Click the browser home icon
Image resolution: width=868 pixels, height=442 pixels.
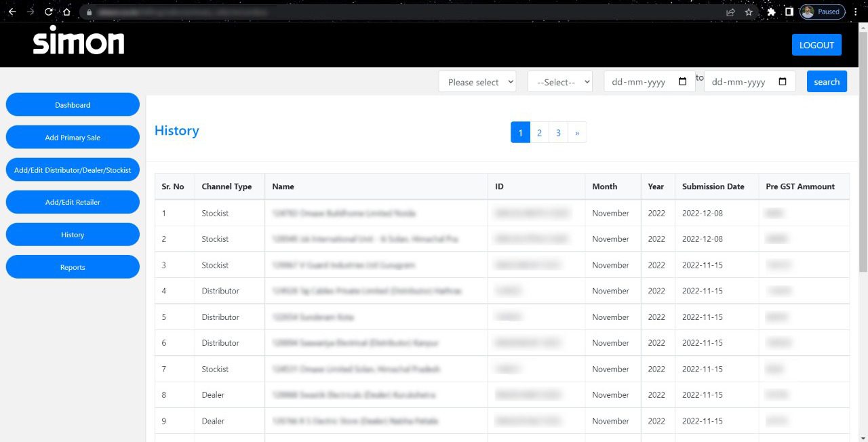pyautogui.click(x=66, y=12)
